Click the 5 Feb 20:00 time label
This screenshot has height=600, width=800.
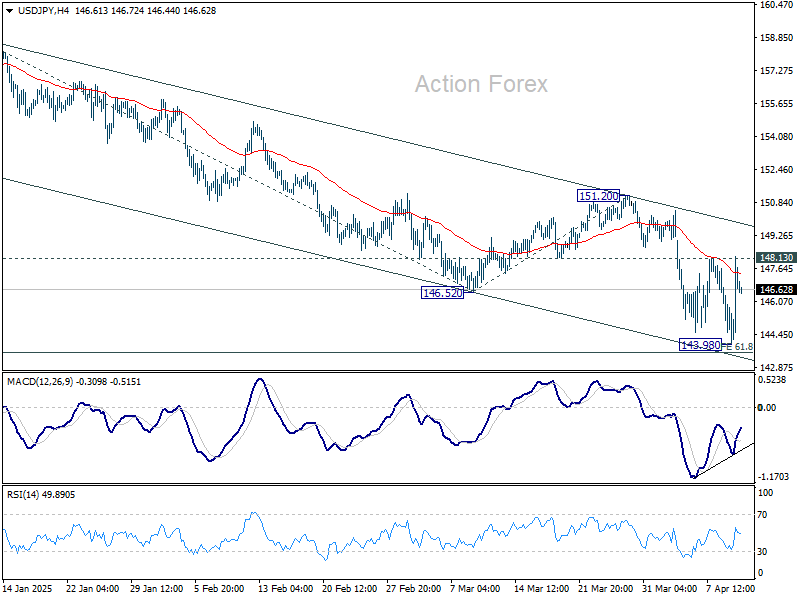(x=219, y=588)
